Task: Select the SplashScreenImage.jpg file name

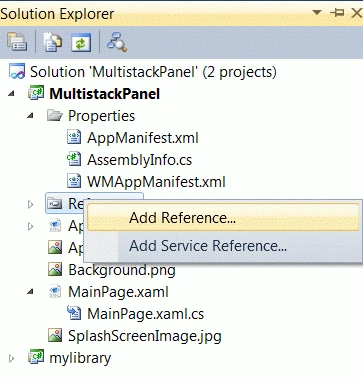Action: click(x=145, y=336)
